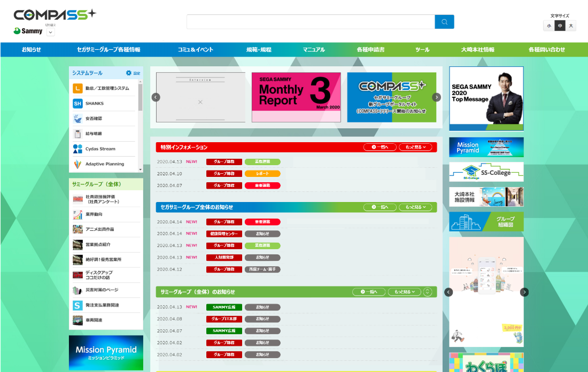Viewport: 588px width, 372px height.
Task: Collapse the サミーグループ（全体）のお知らせ section
Action: pos(428,292)
